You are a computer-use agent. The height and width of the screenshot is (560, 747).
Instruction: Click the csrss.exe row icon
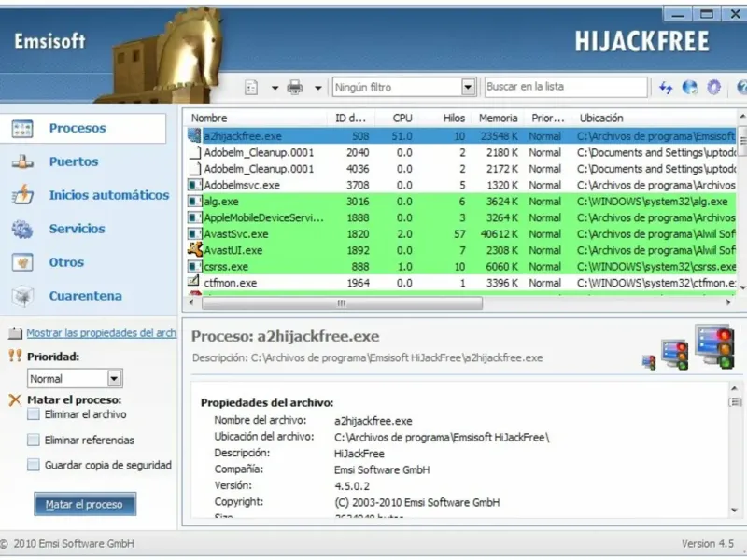pyautogui.click(x=194, y=266)
